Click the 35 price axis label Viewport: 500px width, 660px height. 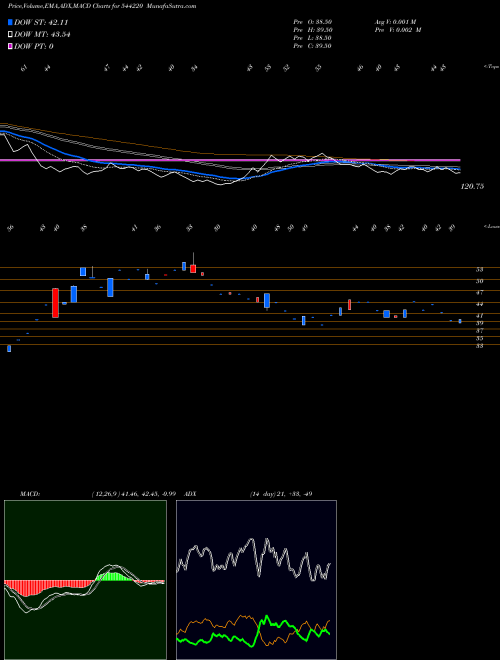coord(479,338)
